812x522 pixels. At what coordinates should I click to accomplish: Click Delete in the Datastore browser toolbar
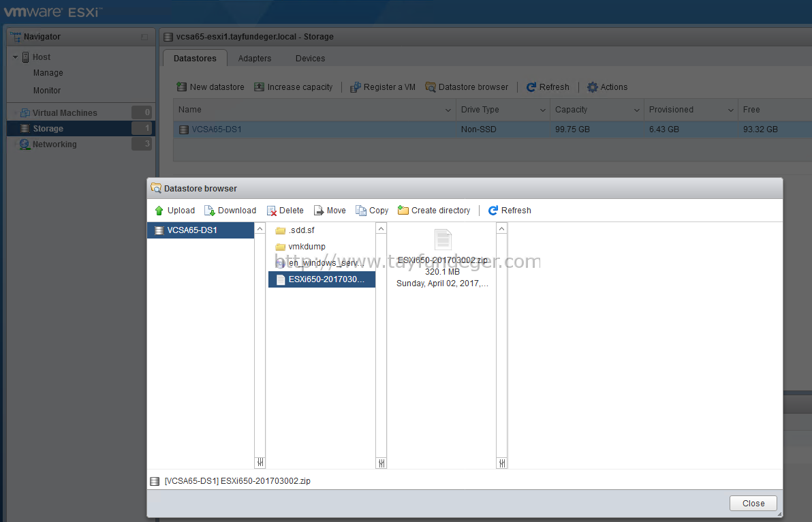pyautogui.click(x=285, y=211)
